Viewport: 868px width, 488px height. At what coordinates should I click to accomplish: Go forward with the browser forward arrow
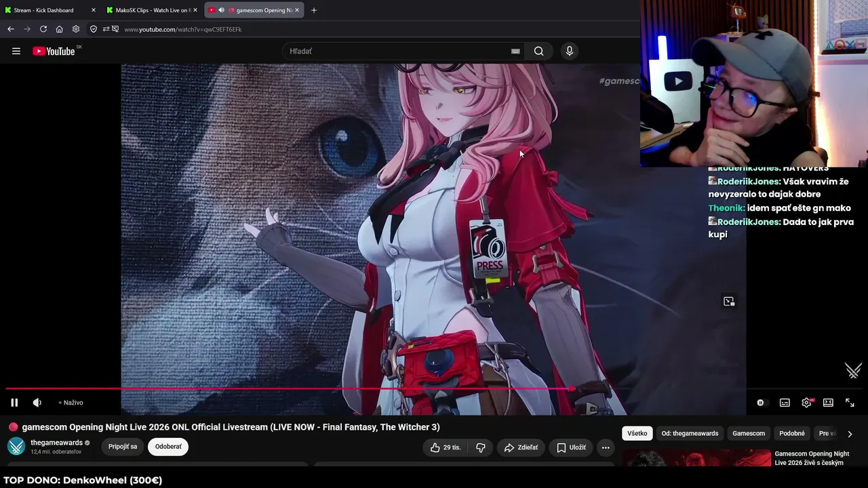coord(27,29)
